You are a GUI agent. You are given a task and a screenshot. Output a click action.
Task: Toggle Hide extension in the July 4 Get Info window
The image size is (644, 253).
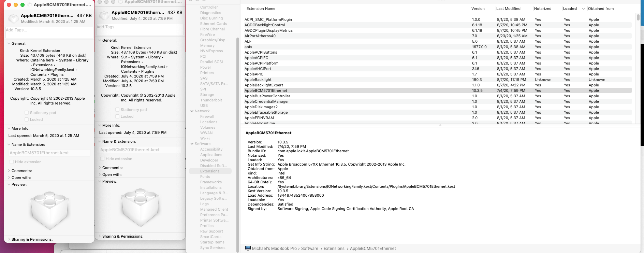coord(102,159)
